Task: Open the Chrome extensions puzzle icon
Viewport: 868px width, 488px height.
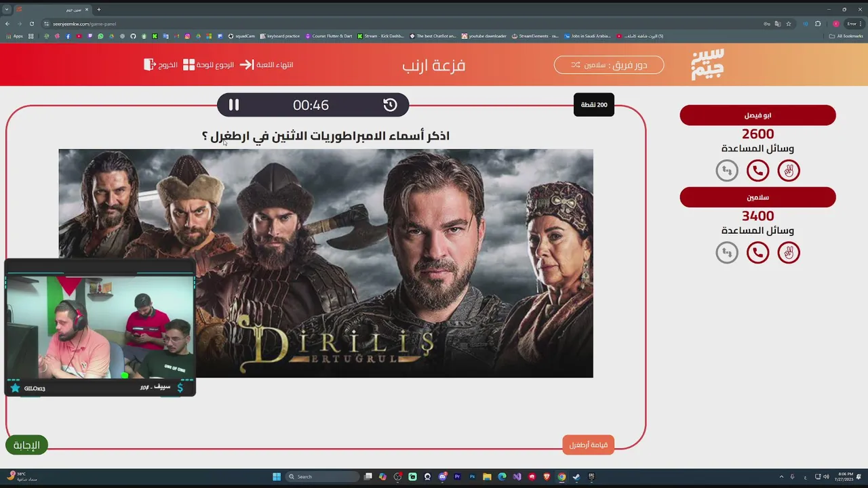Action: click(x=818, y=24)
